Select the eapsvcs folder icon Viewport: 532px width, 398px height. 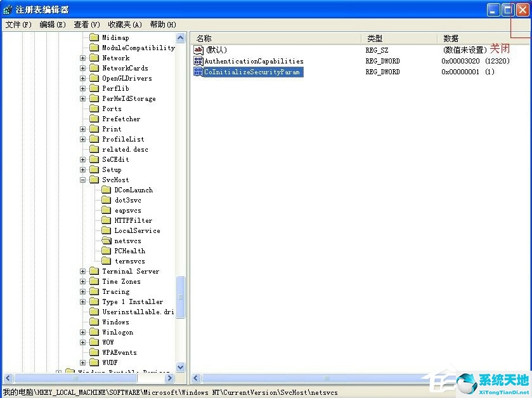pos(106,210)
